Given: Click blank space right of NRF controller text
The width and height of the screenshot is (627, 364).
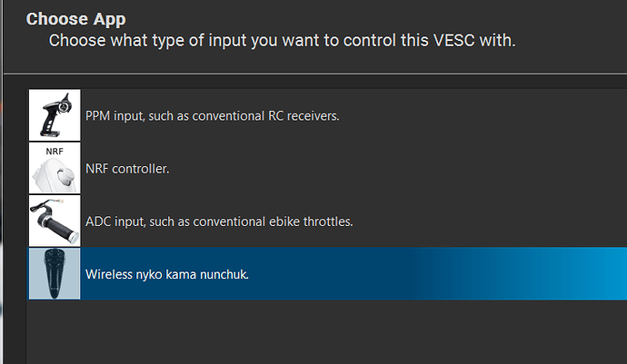Looking at the screenshot, I should point(409,169).
